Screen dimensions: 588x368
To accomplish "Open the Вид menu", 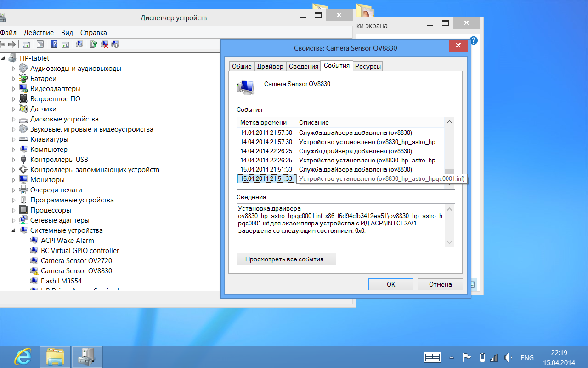I will pos(67,33).
